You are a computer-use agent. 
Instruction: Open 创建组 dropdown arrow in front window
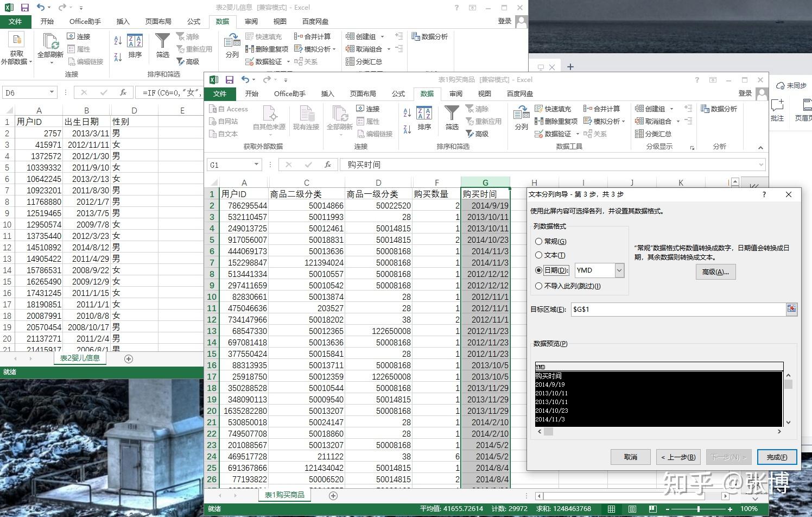[671, 109]
